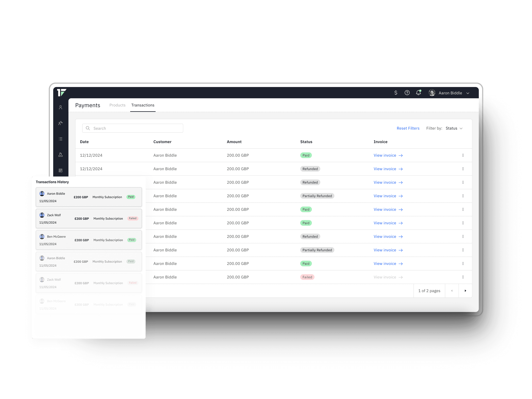Click the "Filter by:" label
Image resolution: width=532 pixels, height=399 pixels.
(434, 128)
